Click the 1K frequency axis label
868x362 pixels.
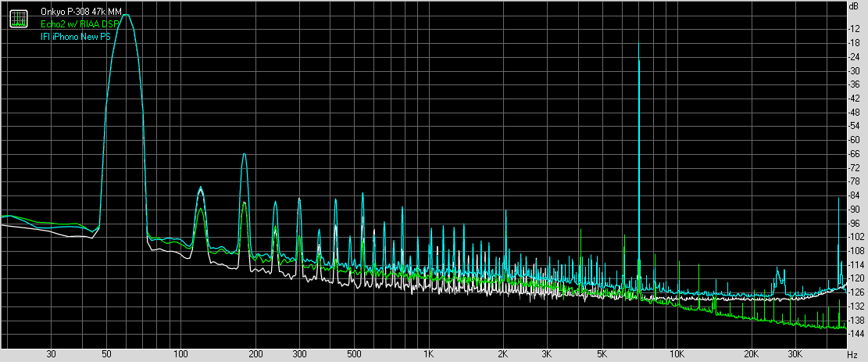pos(428,355)
